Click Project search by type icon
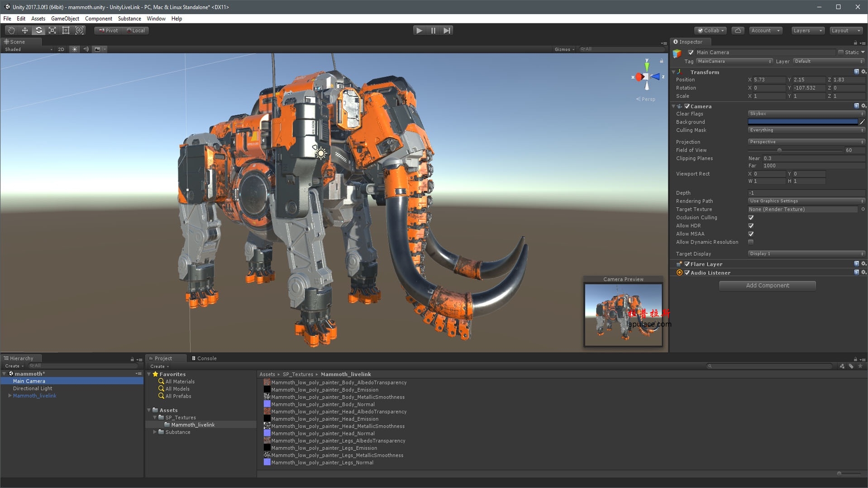868x488 pixels. (842, 366)
